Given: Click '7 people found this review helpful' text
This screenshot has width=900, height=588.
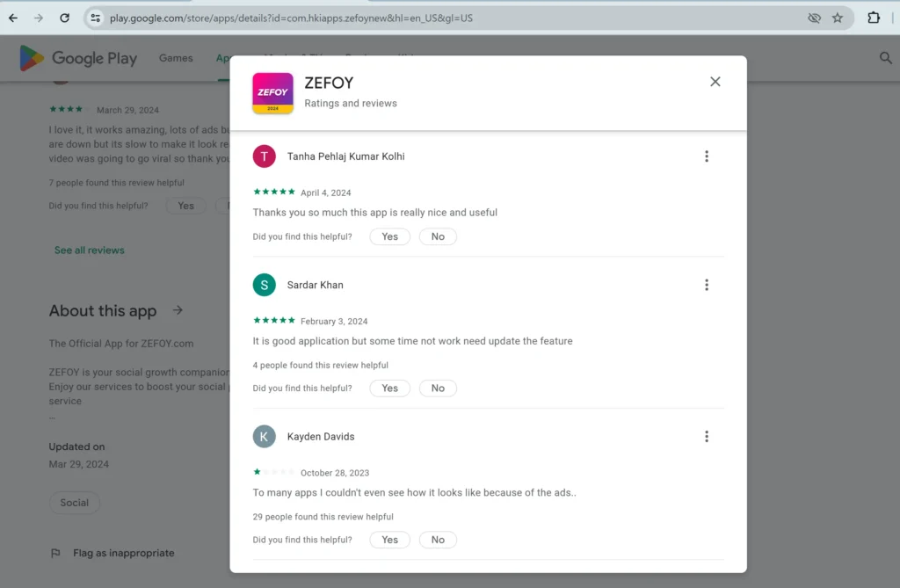Looking at the screenshot, I should click(x=117, y=183).
